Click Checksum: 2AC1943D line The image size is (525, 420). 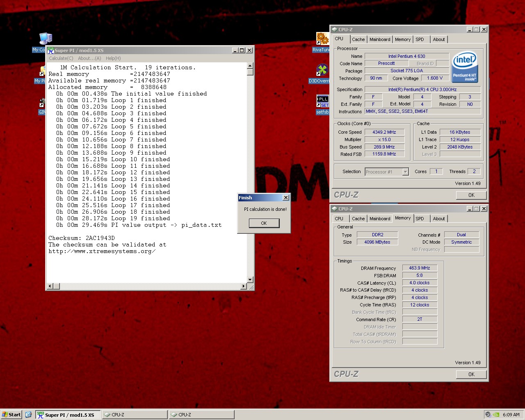click(82, 238)
